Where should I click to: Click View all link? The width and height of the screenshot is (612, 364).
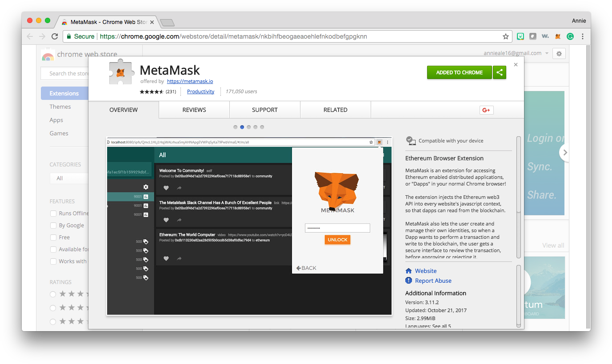553,245
